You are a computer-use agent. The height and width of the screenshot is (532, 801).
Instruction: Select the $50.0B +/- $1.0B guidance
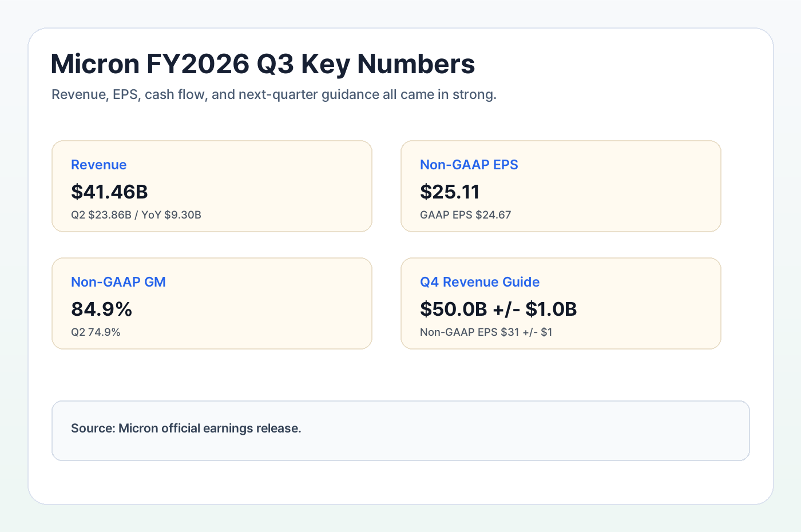tap(498, 309)
